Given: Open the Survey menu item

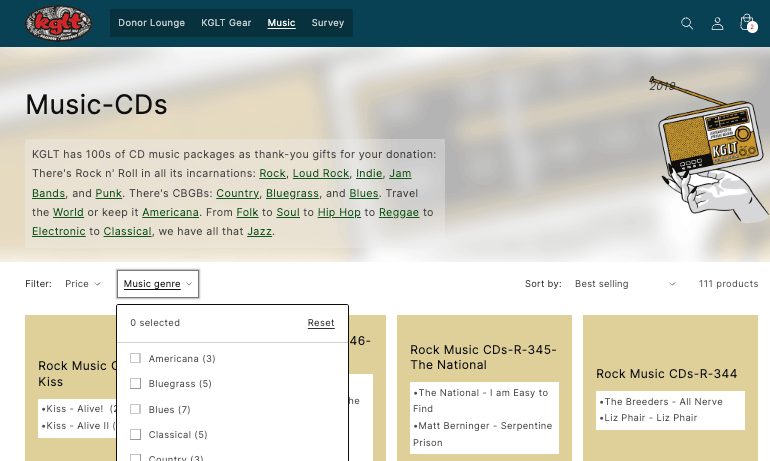Looking at the screenshot, I should coord(328,23).
